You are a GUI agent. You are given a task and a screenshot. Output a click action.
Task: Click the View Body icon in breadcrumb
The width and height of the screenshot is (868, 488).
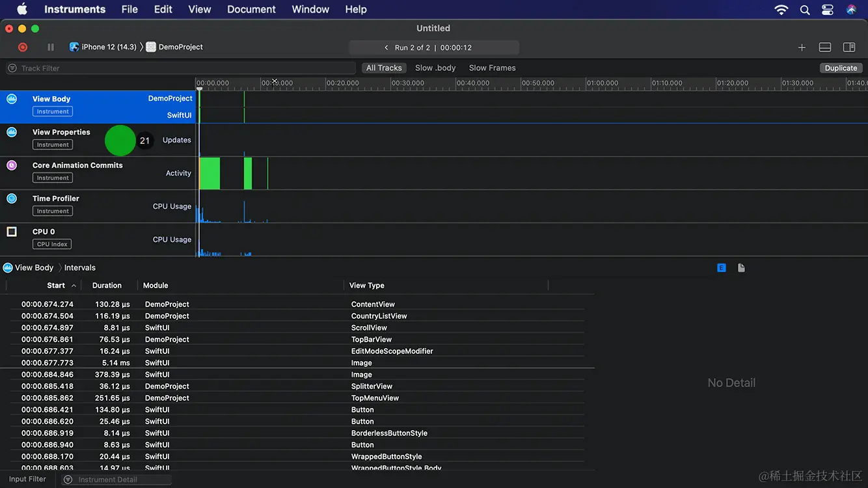[8, 267]
